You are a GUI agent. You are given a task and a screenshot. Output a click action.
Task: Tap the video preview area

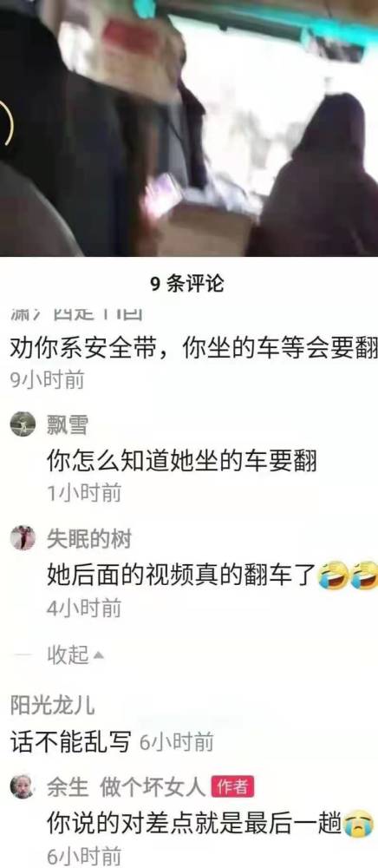[x=189, y=128]
